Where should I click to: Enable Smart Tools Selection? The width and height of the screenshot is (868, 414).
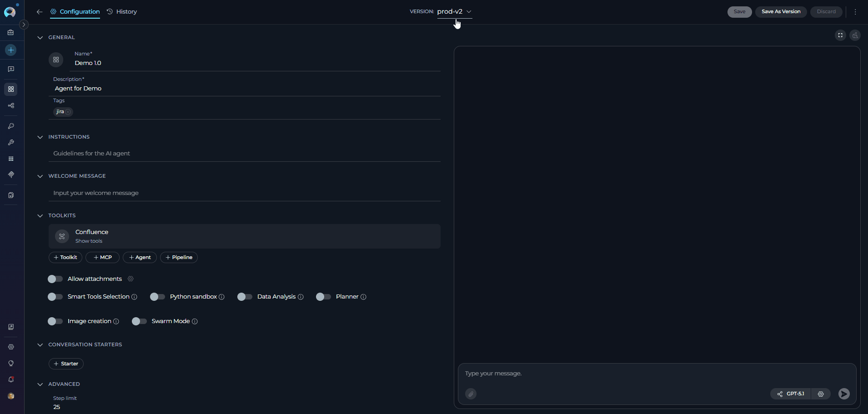55,297
